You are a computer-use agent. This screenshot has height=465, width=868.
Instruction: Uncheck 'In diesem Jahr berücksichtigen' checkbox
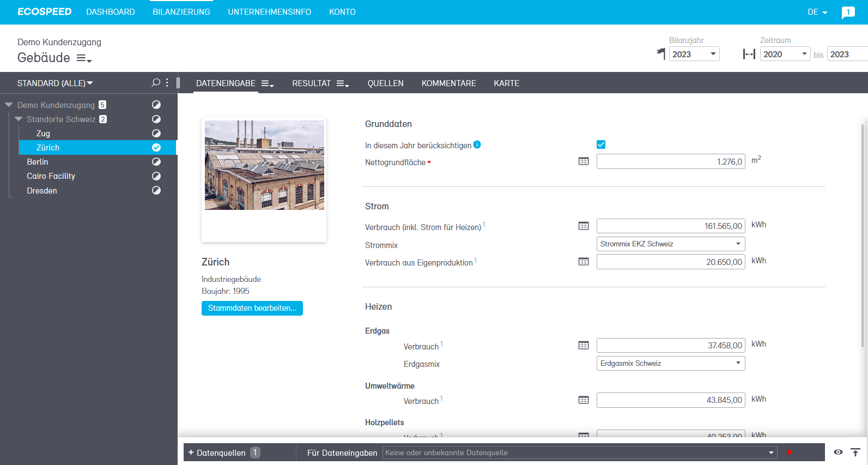[x=601, y=144]
